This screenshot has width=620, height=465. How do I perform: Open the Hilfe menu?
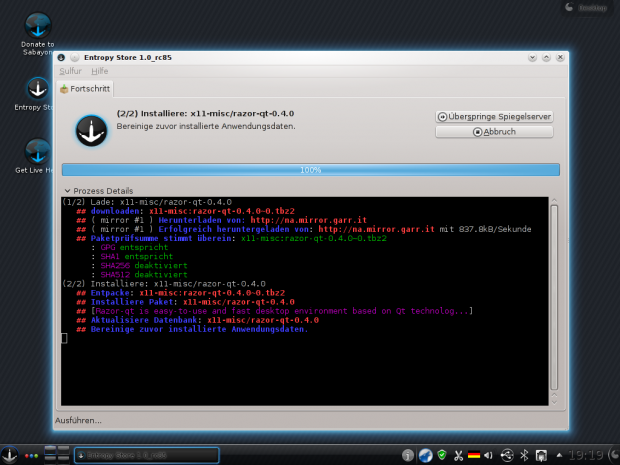[100, 71]
